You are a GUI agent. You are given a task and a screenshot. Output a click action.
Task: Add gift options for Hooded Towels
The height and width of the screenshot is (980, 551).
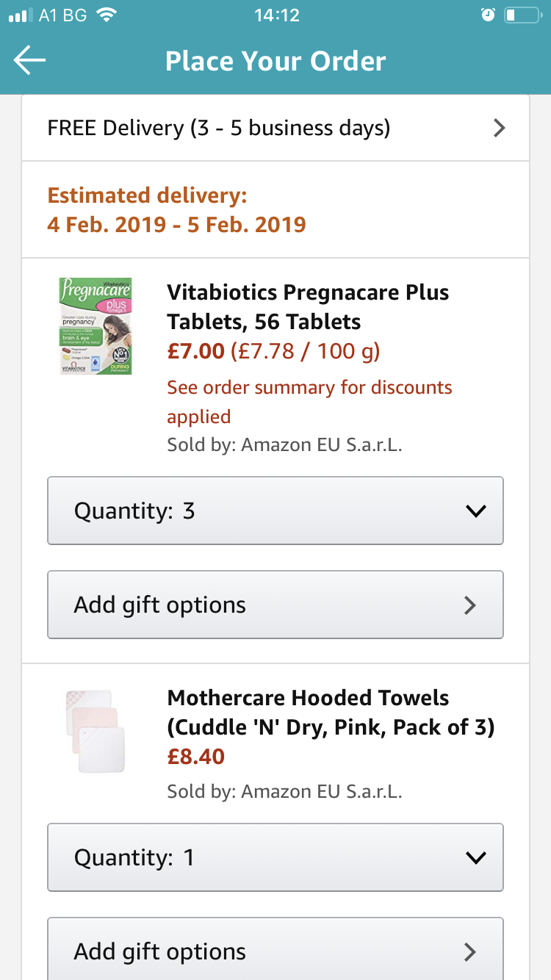pyautogui.click(x=275, y=951)
